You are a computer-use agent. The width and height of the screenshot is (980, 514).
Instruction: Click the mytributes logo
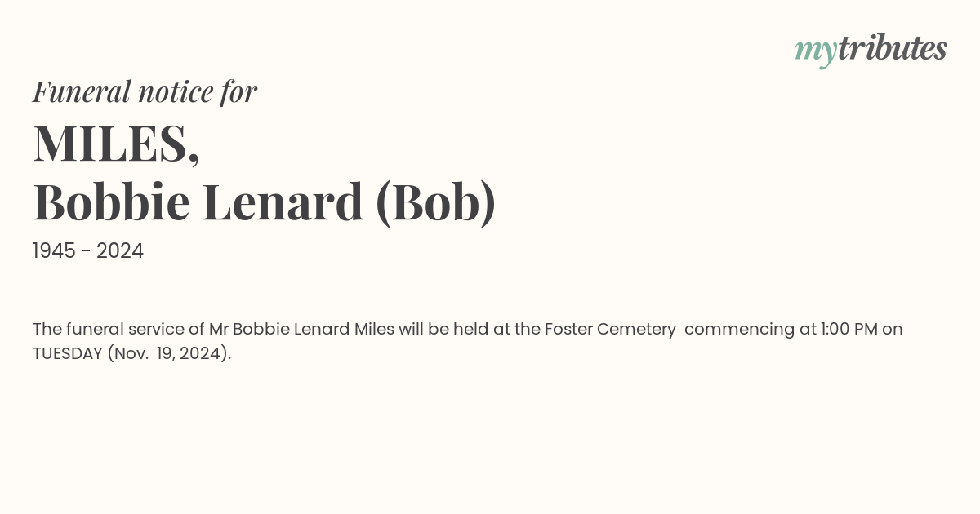[x=871, y=50]
